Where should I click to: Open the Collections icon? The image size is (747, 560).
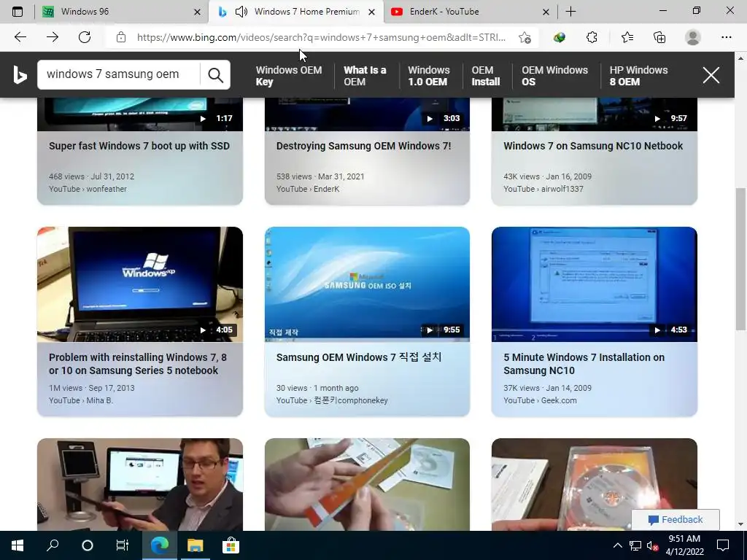click(659, 37)
